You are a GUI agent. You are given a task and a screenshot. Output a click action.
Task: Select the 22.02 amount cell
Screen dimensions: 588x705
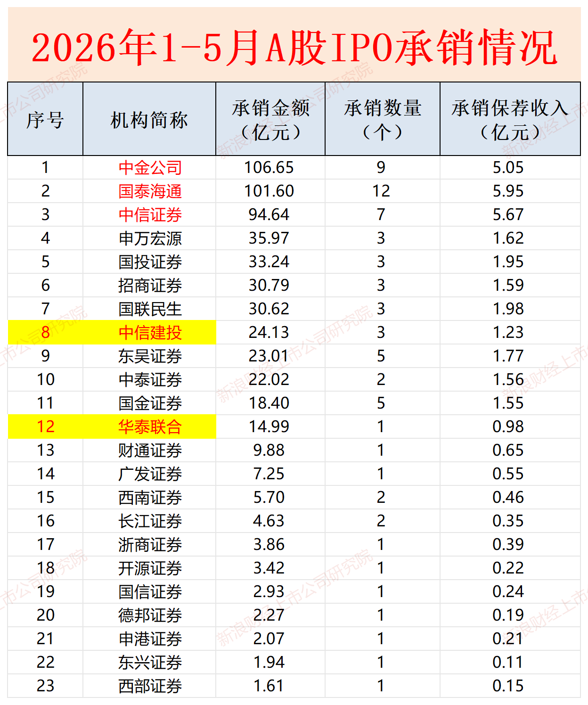[270, 380]
